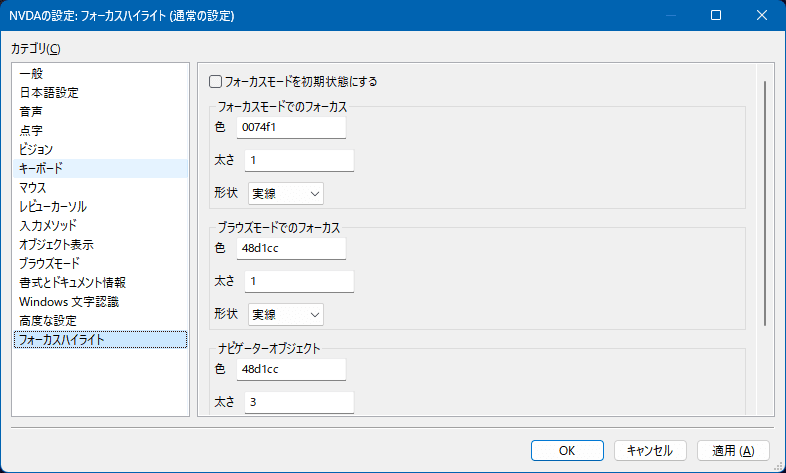Screen dimensions: 786x473
Task: Open 形状 dropdown under フォーカスモードでのフォーカス
Action: [x=285, y=193]
